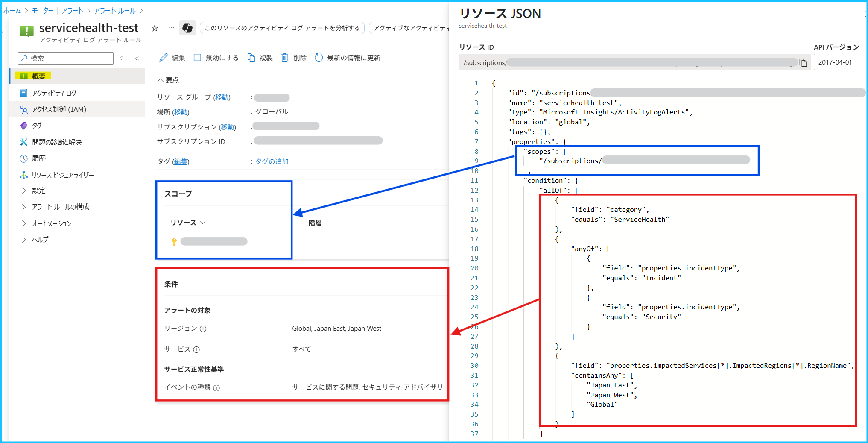Viewport: 868px width, 443px height.
Task: Click タグの追加 link
Action: (272, 161)
